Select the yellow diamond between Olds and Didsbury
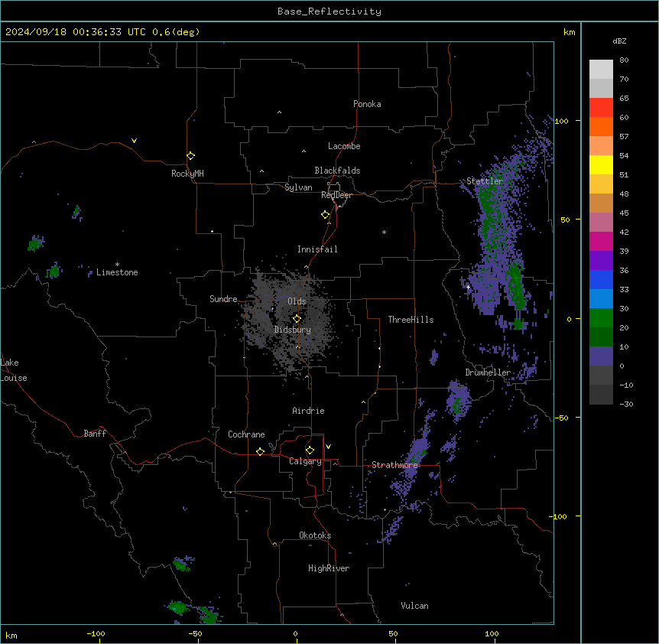This screenshot has height=644, width=659. coord(297,319)
